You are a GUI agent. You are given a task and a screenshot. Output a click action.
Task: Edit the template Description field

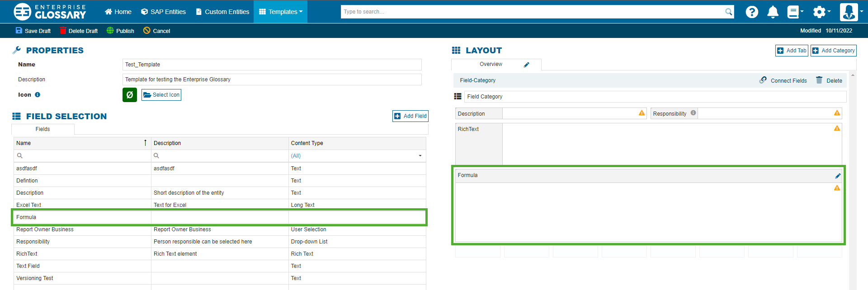click(x=272, y=80)
